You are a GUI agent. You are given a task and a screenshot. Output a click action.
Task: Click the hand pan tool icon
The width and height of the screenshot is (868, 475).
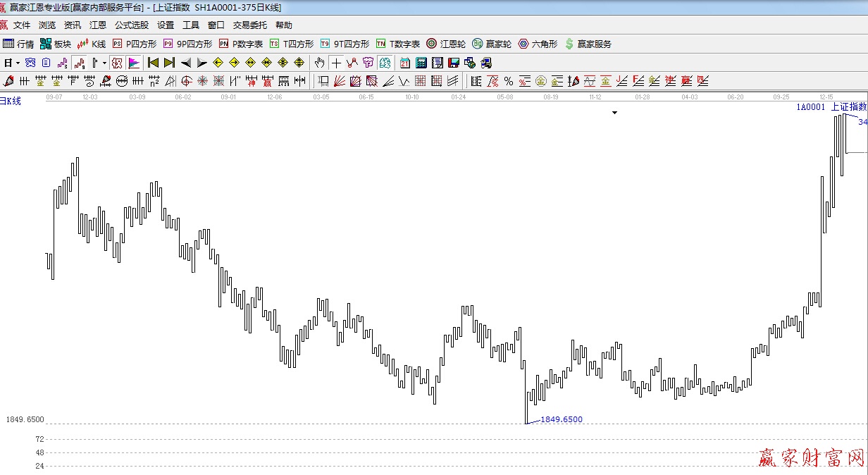point(320,63)
